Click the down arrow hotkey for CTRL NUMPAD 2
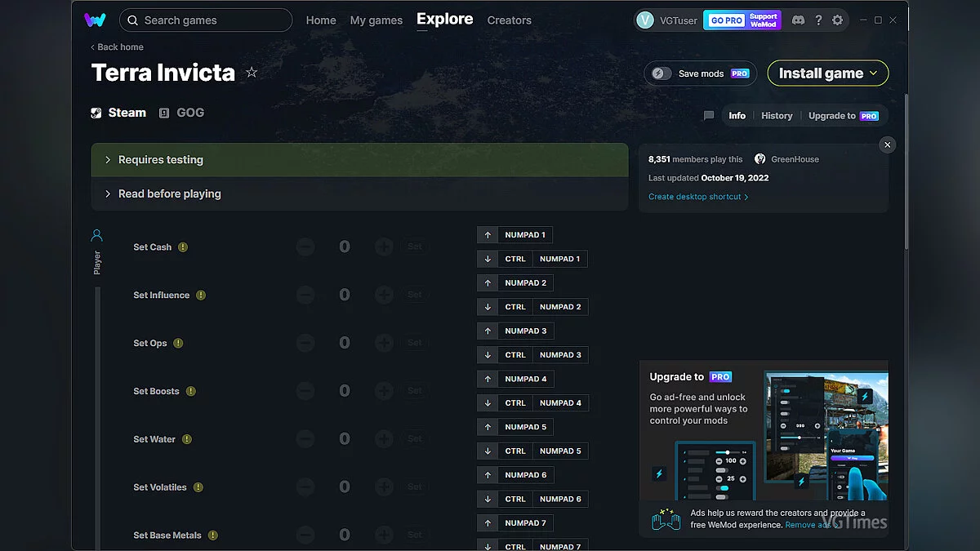980x551 pixels. [x=488, y=307]
